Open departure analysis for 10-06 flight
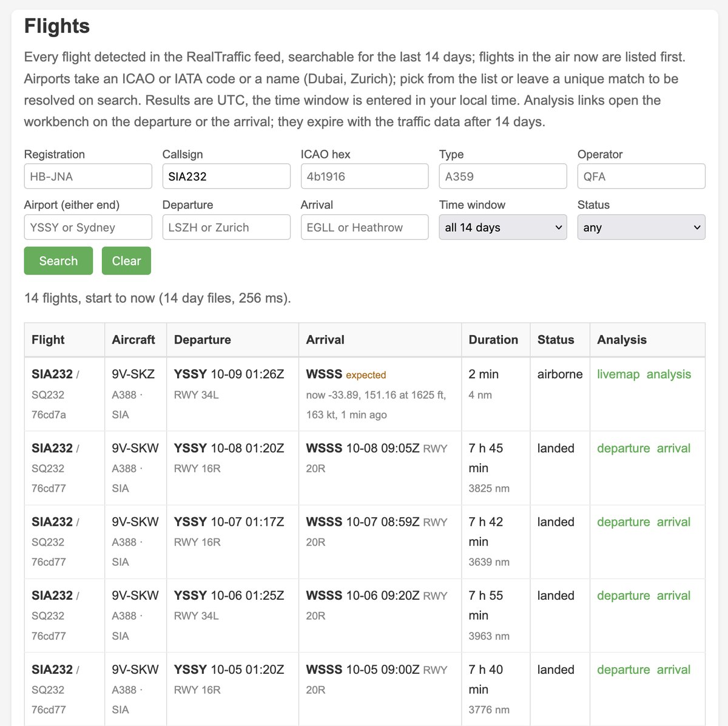 623,595
